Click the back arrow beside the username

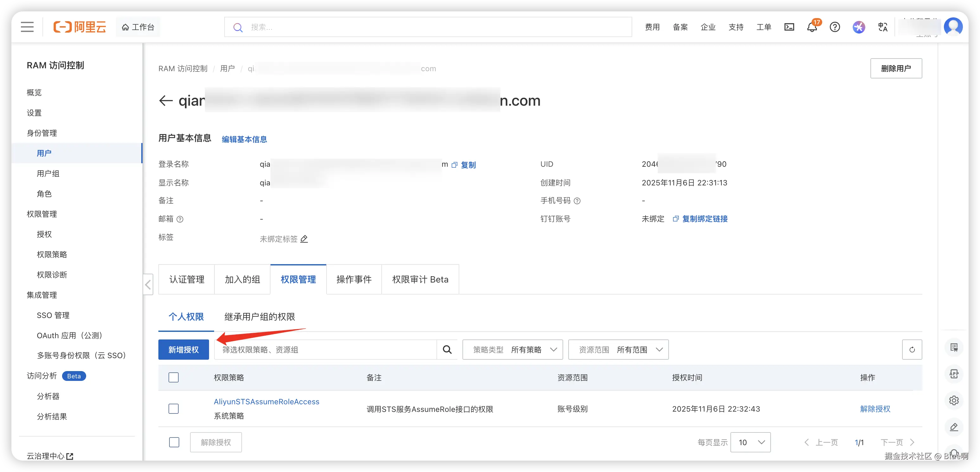tap(166, 101)
